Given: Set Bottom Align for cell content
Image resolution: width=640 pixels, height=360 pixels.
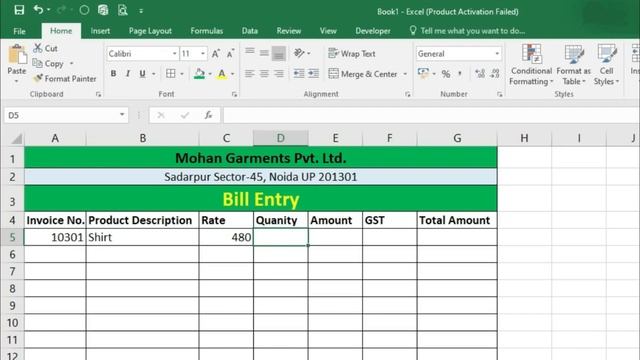Looking at the screenshot, I should (x=279, y=53).
